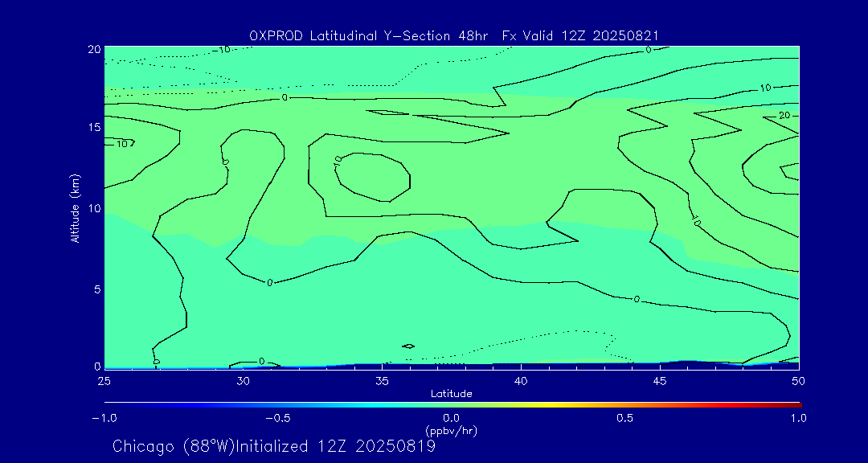Click the Latitude x-axis title
The height and width of the screenshot is (463, 868).
[451, 393]
